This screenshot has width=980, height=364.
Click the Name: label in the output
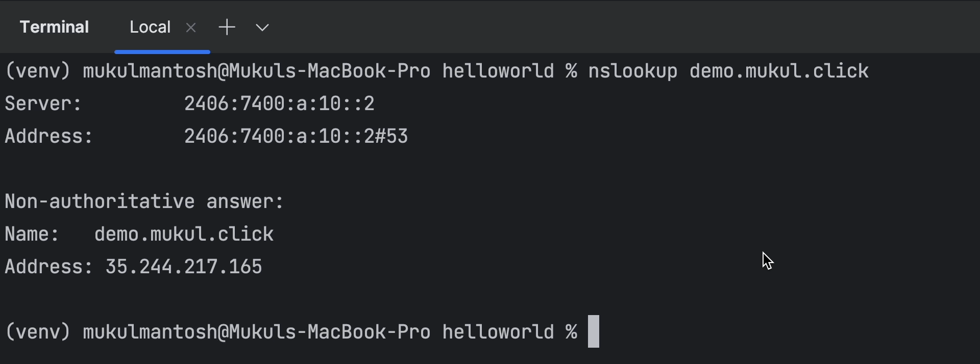32,235
